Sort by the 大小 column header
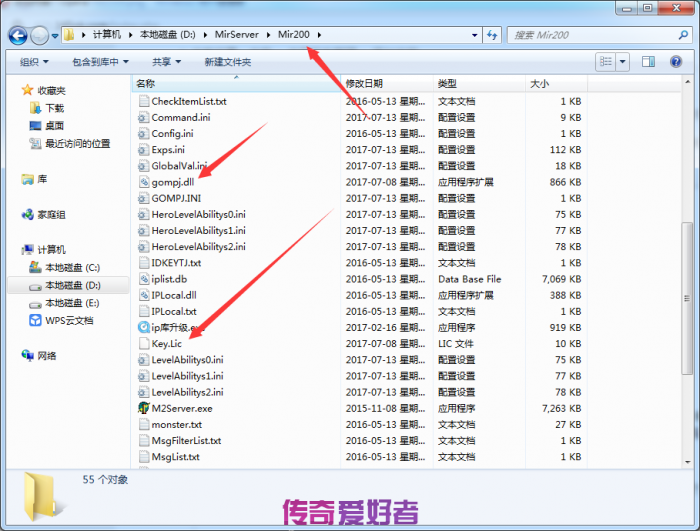 click(539, 84)
